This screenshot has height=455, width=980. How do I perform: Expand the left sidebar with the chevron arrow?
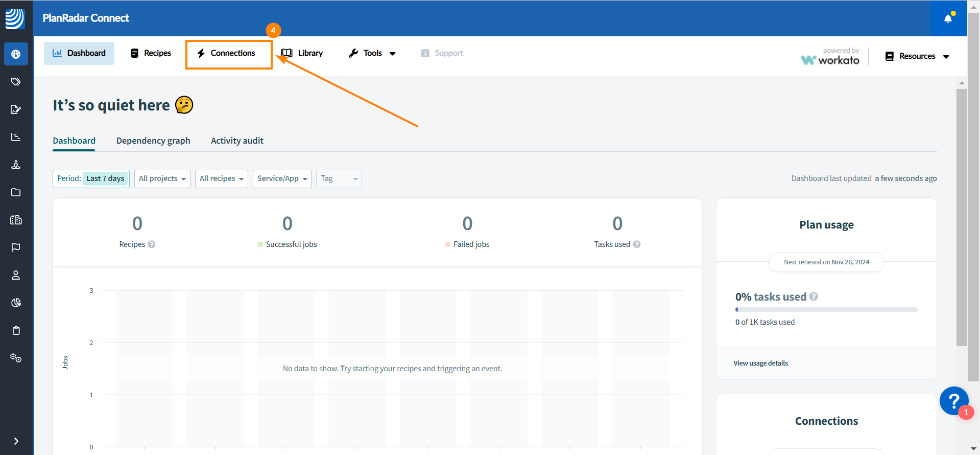16,441
